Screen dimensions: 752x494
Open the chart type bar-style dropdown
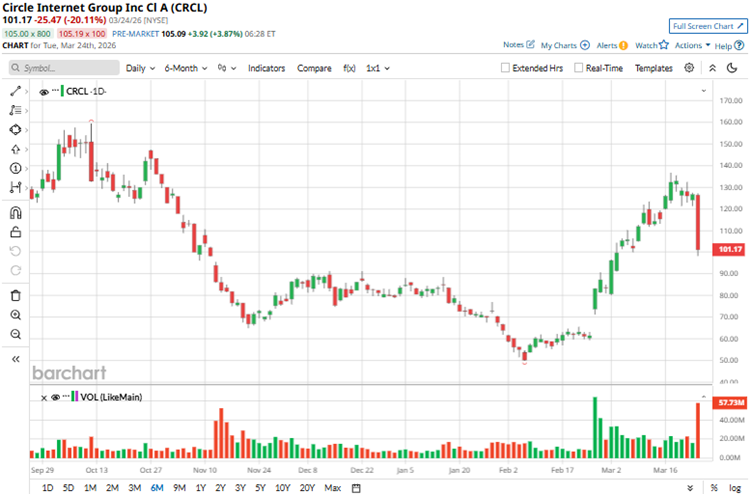coord(227,68)
